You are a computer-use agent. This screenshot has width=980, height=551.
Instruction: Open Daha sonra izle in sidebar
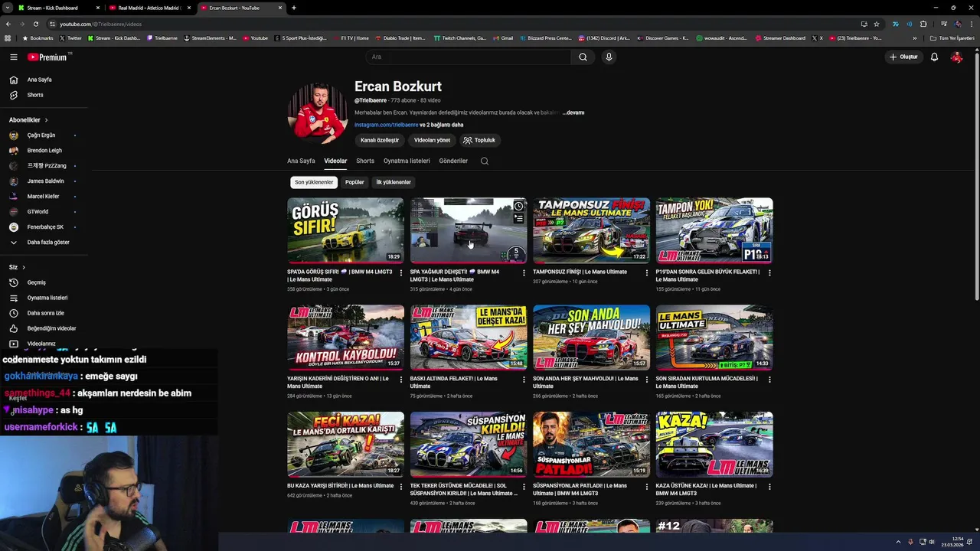tap(46, 313)
